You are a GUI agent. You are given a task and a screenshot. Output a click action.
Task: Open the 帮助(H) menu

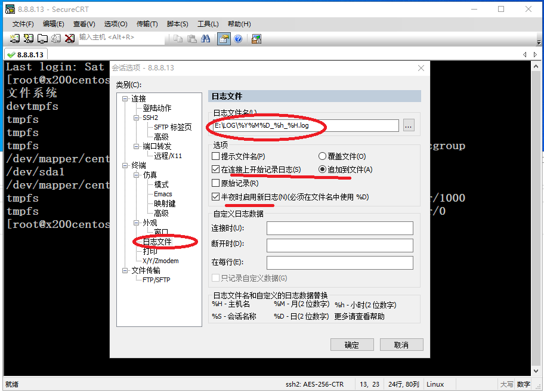[x=239, y=24]
